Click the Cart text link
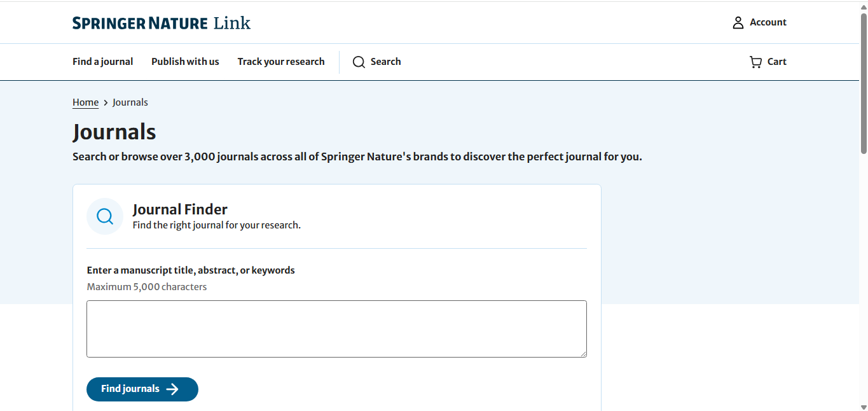Screen dimensions: 868x411 click(x=777, y=62)
